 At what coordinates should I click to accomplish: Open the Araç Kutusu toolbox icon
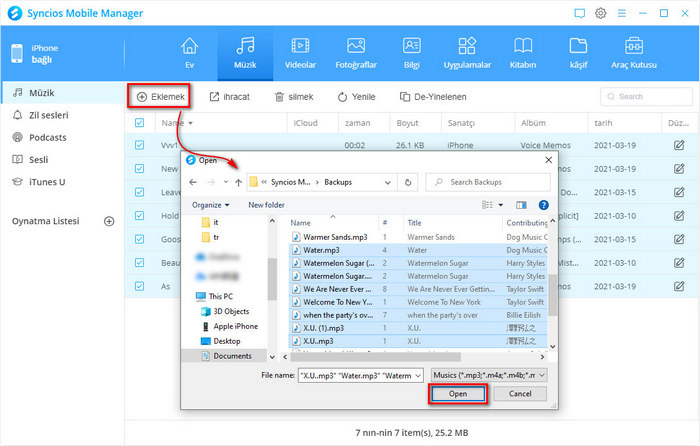633,53
